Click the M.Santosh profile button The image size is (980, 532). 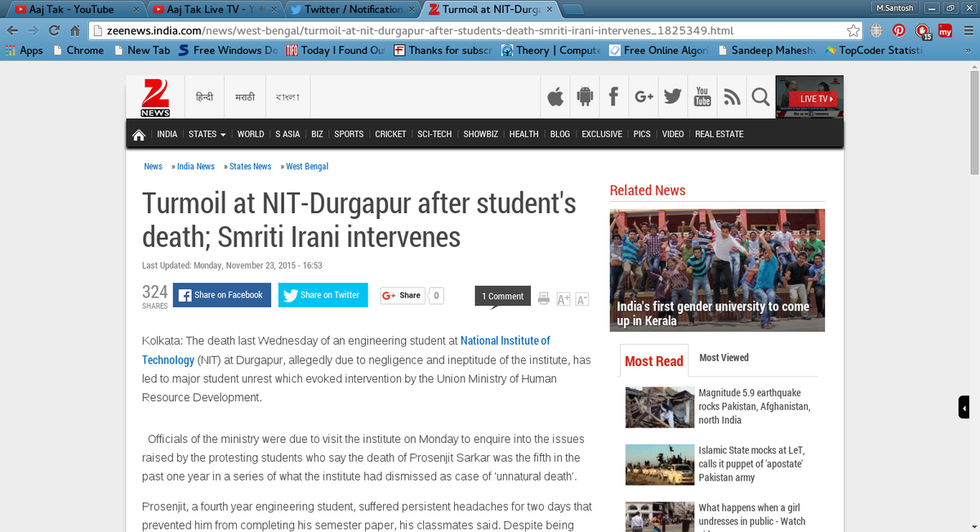point(896,7)
